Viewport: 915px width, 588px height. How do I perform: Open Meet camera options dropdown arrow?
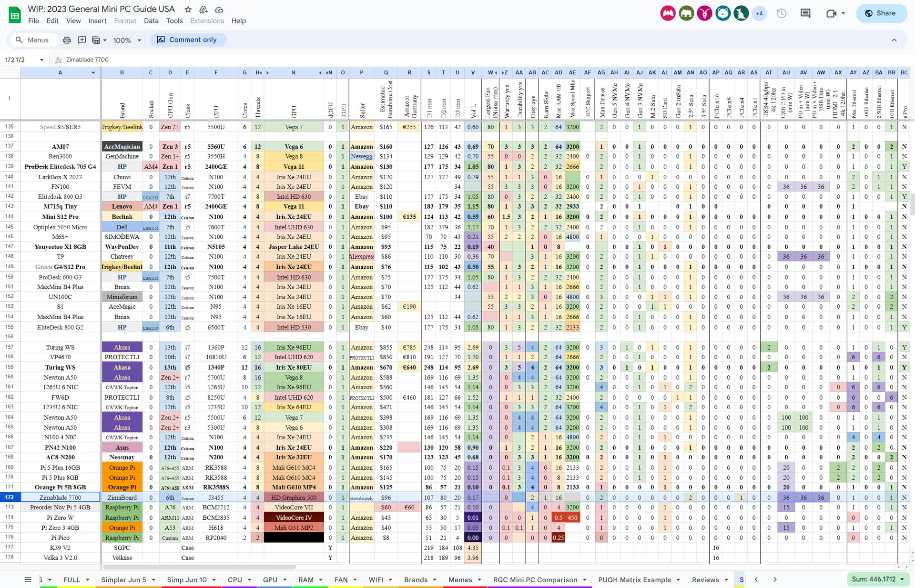tap(844, 13)
